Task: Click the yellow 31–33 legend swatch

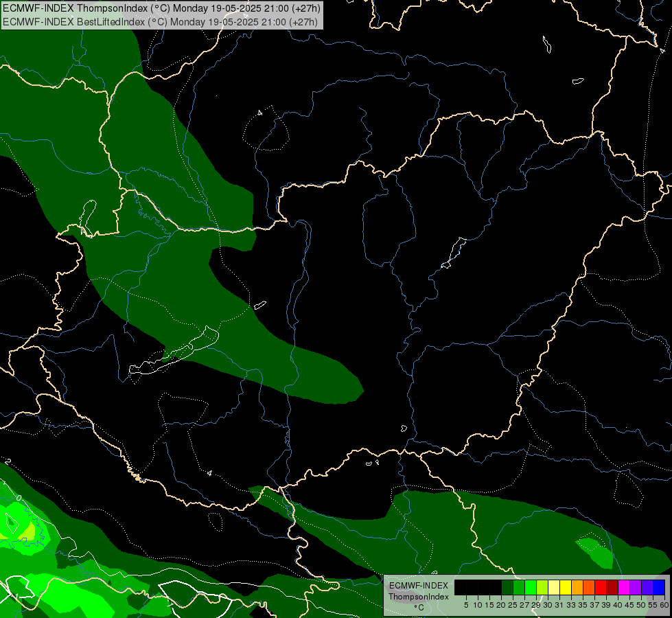Action: (566, 587)
